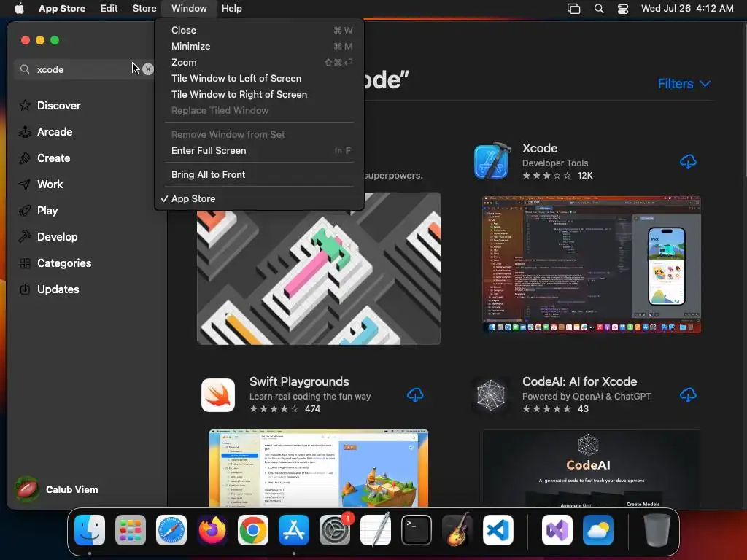Download Swift Playgrounds with cloud icon
The width and height of the screenshot is (747, 560).
coord(415,395)
